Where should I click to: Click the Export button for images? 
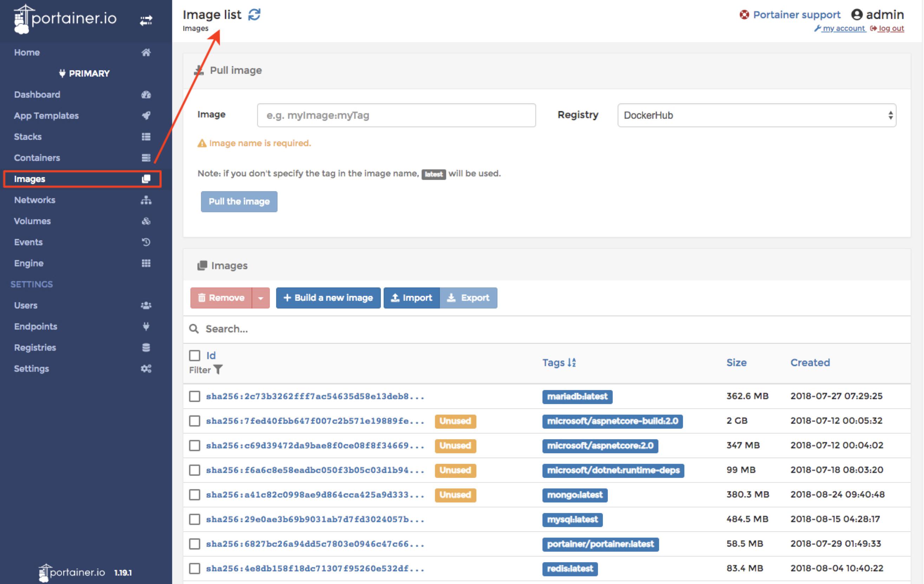click(x=467, y=297)
